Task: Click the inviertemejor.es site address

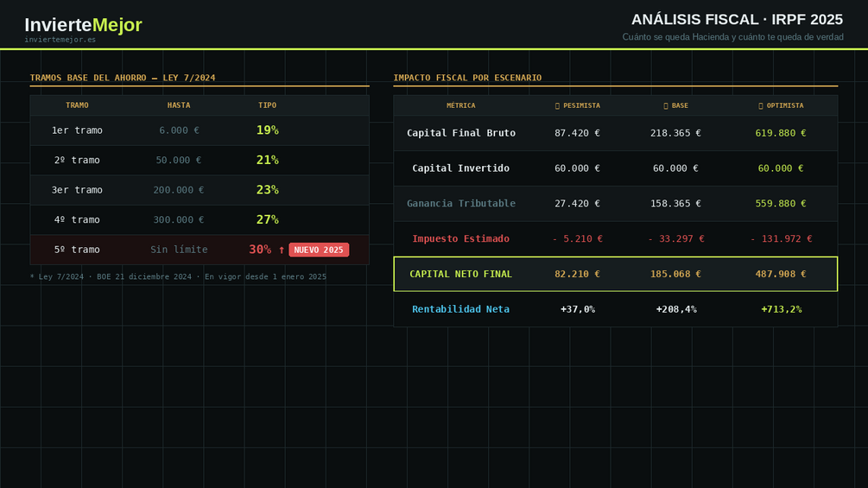Action: (x=60, y=39)
